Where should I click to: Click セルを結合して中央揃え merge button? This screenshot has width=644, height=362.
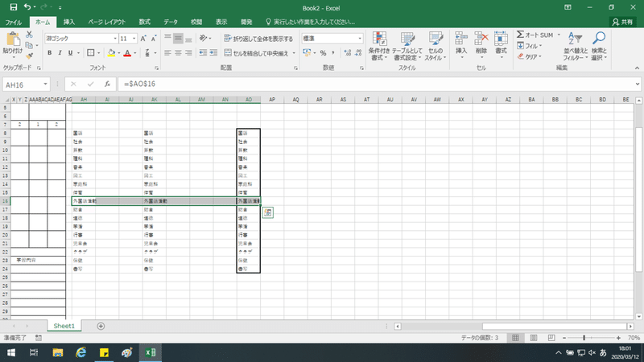pos(256,53)
